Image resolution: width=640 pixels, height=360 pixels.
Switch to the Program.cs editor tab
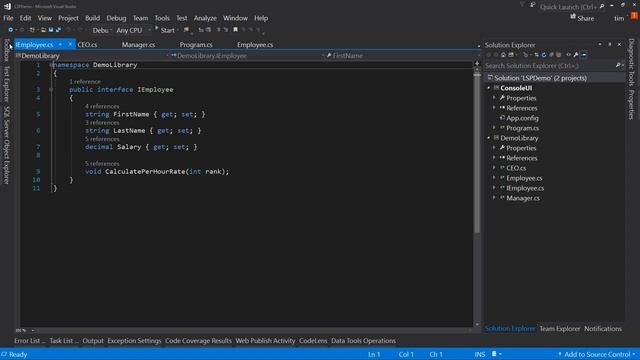(x=196, y=44)
